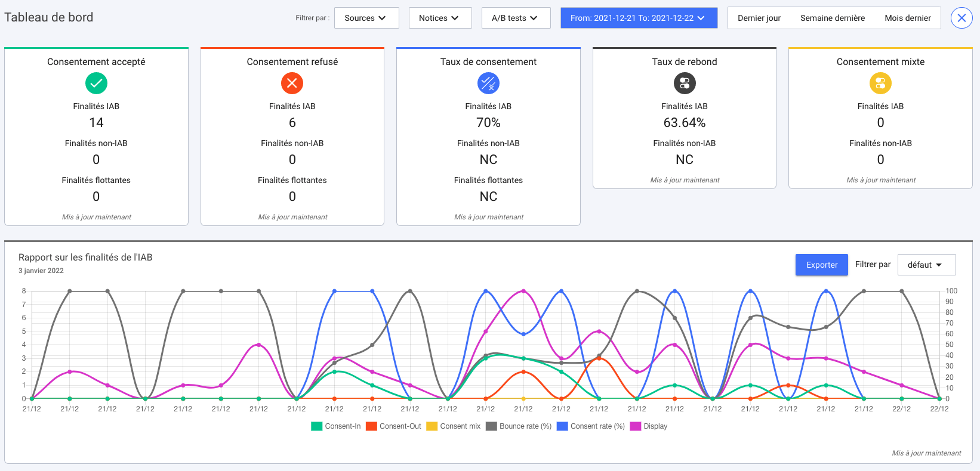Viewport: 980px width, 471px height.
Task: Open the A/B tests dropdown
Action: click(x=514, y=18)
